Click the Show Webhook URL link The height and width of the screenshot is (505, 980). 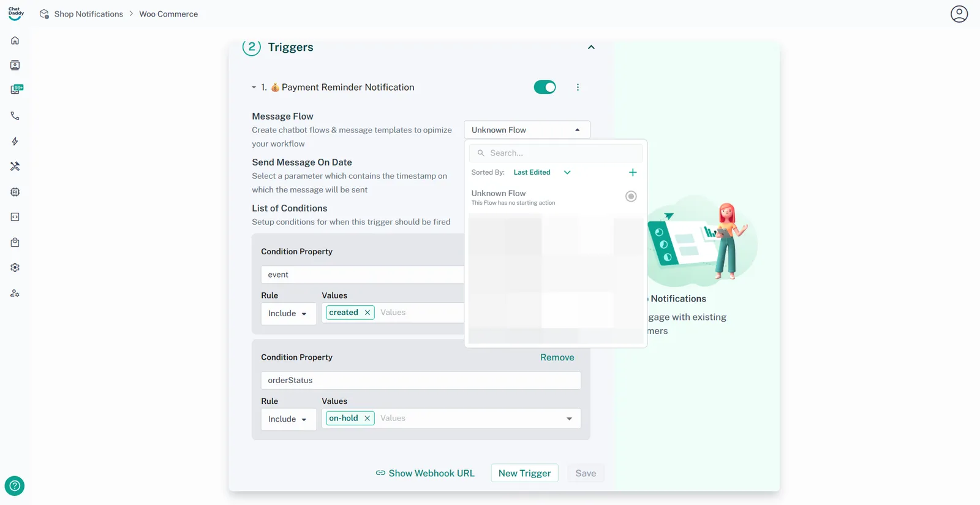click(425, 473)
